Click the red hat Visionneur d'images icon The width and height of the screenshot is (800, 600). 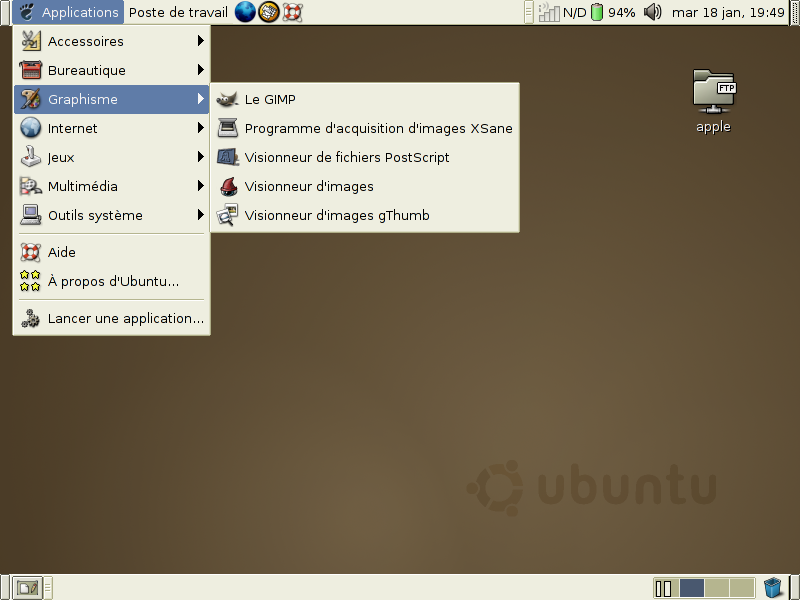pyautogui.click(x=229, y=187)
